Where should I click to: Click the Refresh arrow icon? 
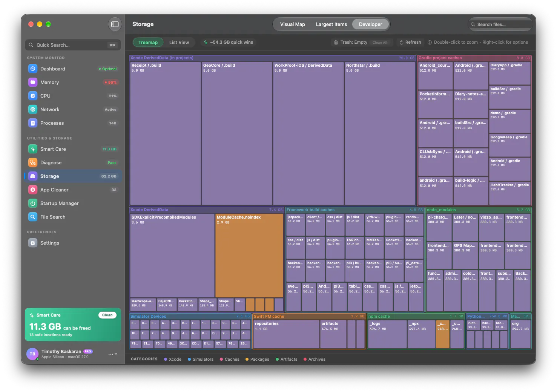tap(402, 42)
